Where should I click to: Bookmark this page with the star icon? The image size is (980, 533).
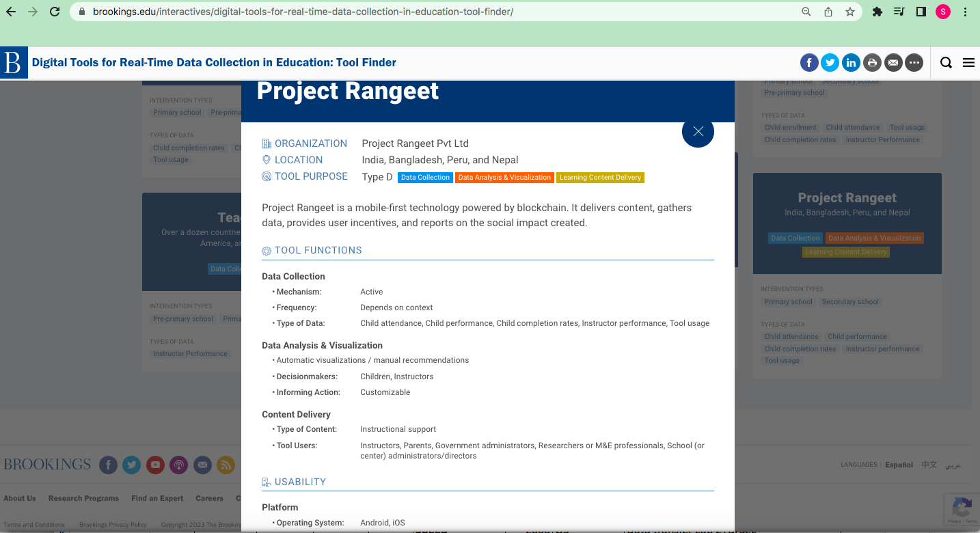click(x=850, y=12)
